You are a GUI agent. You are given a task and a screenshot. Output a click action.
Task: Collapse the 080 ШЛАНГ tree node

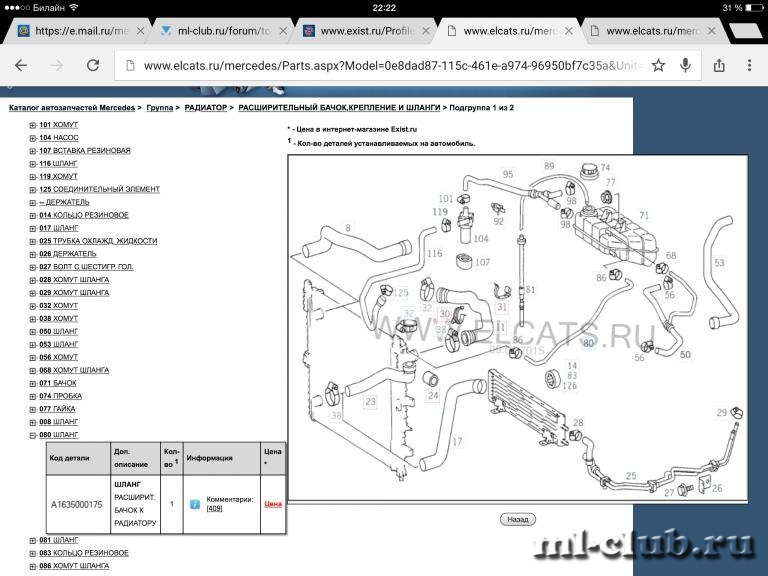pos(33,435)
